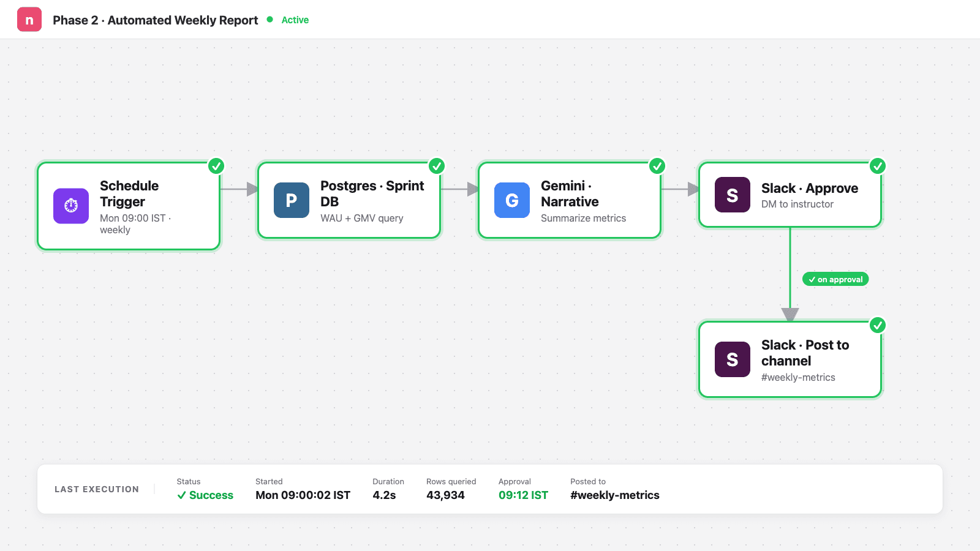Screen dimensions: 980x551
Task: Click the Rows queried label
Action: tap(451, 482)
